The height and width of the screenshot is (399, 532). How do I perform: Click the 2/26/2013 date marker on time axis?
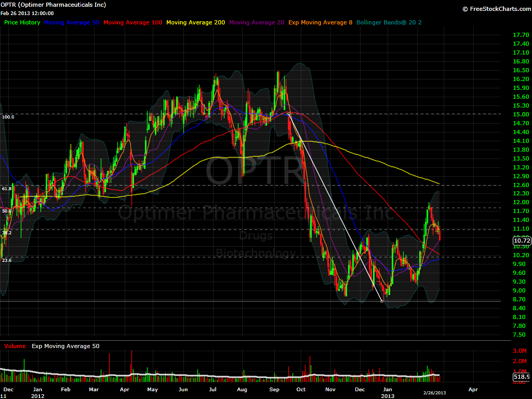pyautogui.click(x=435, y=393)
